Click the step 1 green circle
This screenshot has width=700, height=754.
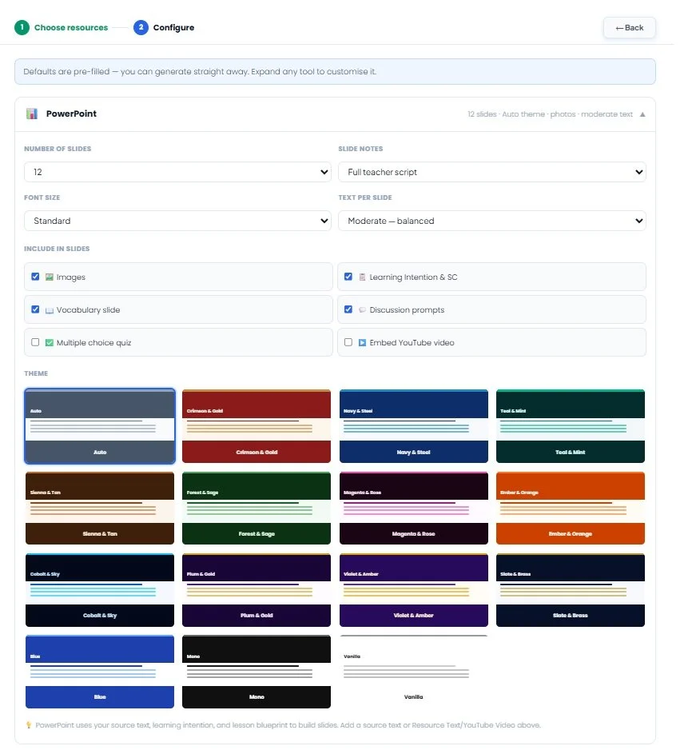(x=22, y=27)
